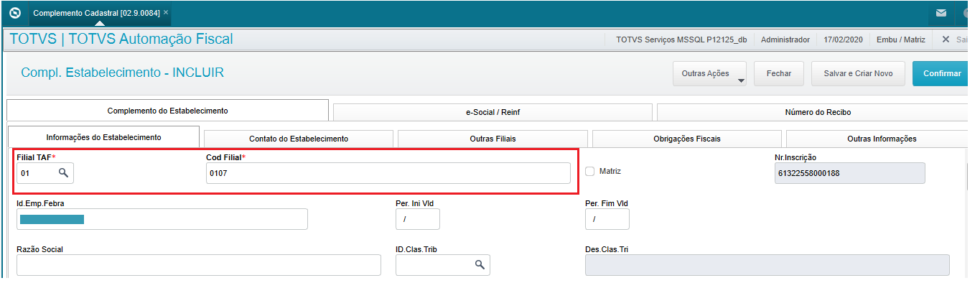Click the TOTVS logo icon in title bar
Viewport: 980px width, 283px height.
click(x=14, y=12)
